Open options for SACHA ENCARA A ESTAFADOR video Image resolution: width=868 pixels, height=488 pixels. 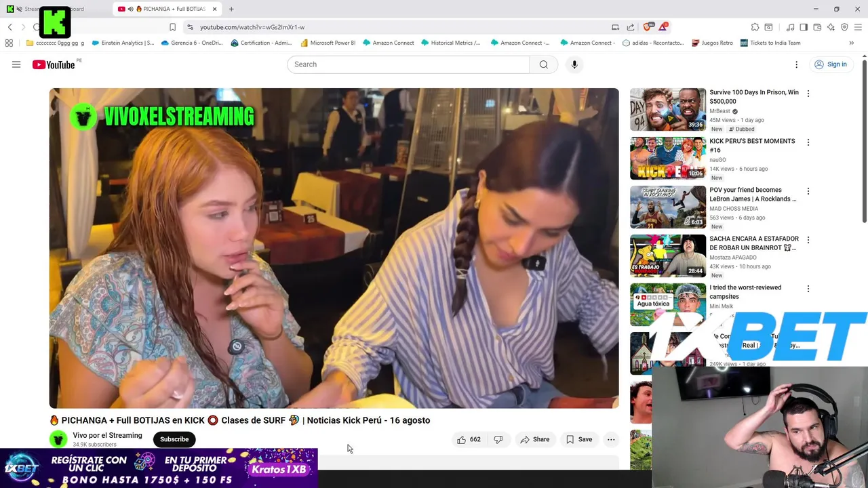click(x=808, y=240)
